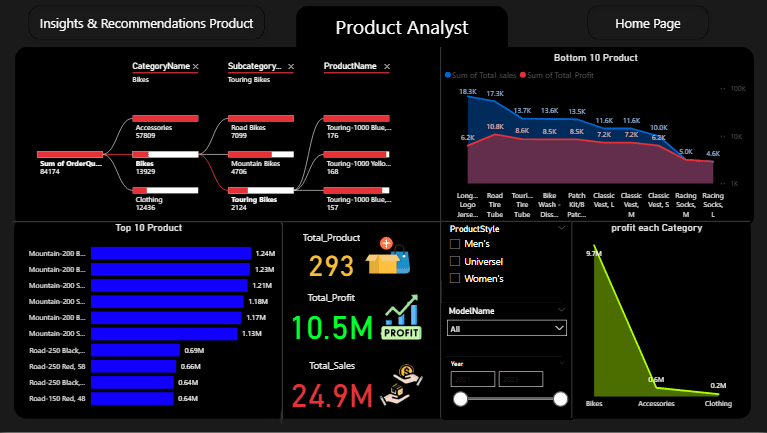Select the Road-150 Red, 48 bar
767x433 pixels.
coord(132,398)
